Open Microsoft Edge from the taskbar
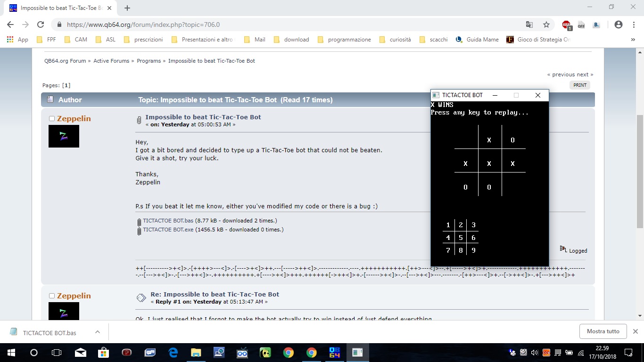The height and width of the screenshot is (362, 644). [173, 353]
